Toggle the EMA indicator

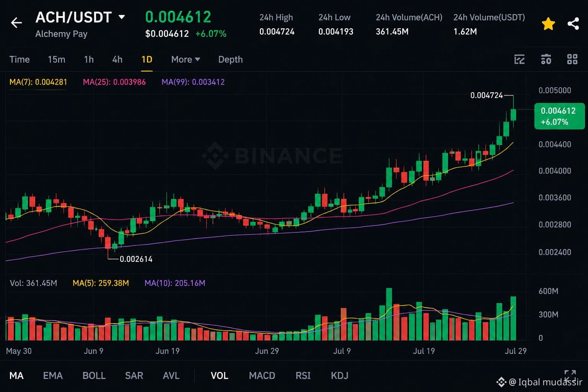[x=53, y=376]
